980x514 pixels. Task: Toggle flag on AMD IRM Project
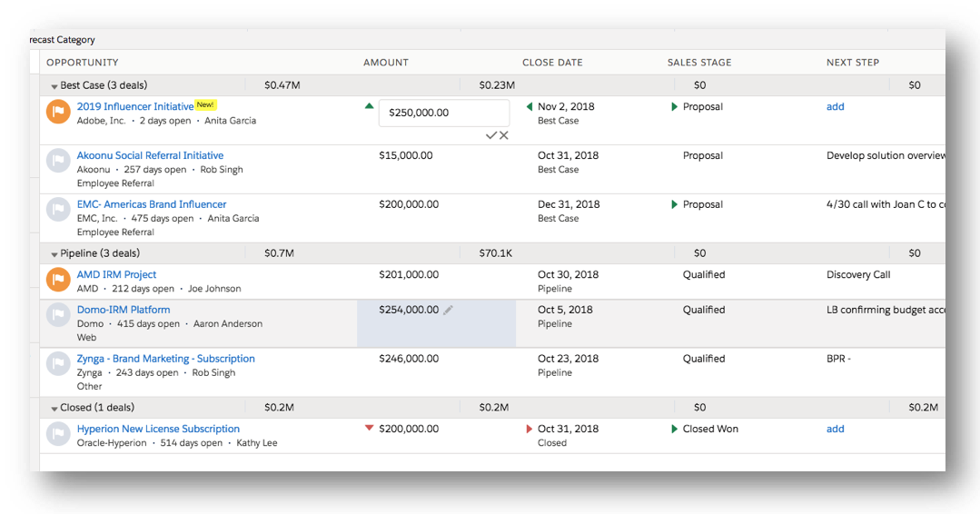pyautogui.click(x=58, y=280)
